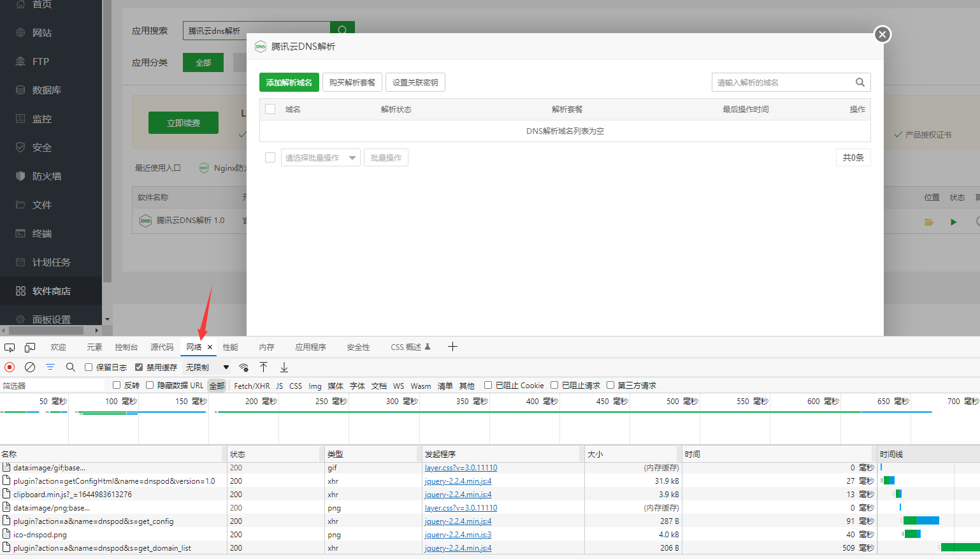Check the batch operation footer checkbox
Image resolution: width=980 pixels, height=559 pixels.
[x=270, y=157]
